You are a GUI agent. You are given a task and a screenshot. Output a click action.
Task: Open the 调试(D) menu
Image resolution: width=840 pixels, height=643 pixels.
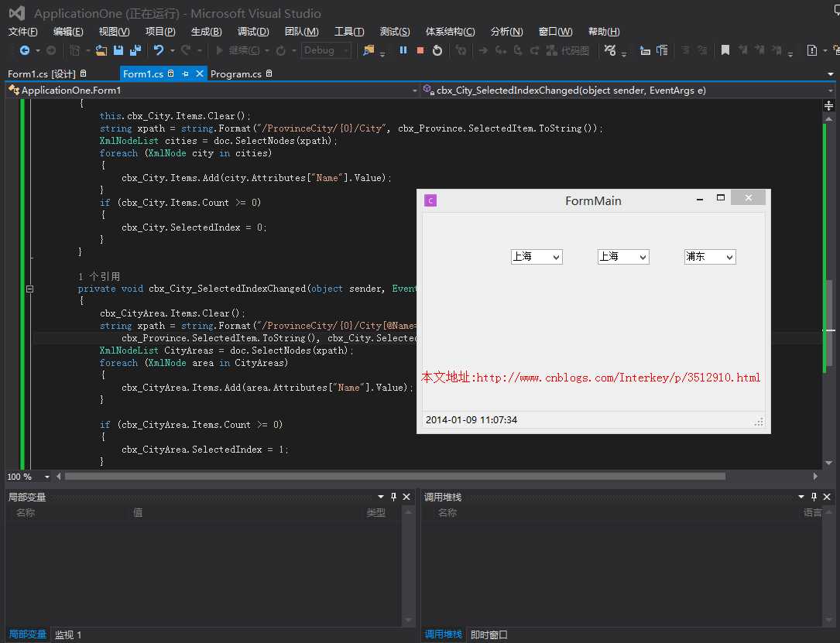point(253,32)
